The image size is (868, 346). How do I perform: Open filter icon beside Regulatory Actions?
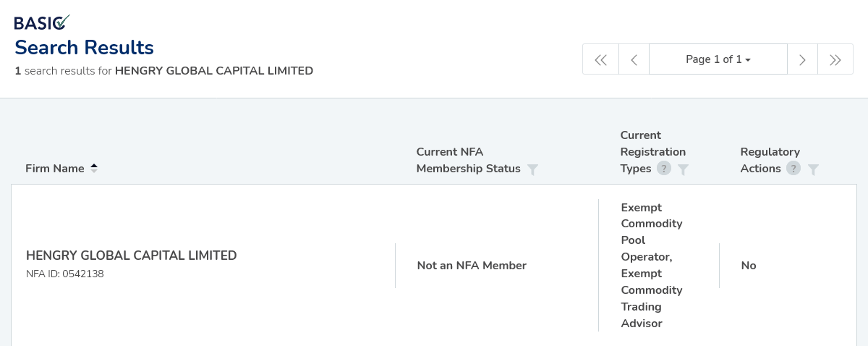click(813, 169)
